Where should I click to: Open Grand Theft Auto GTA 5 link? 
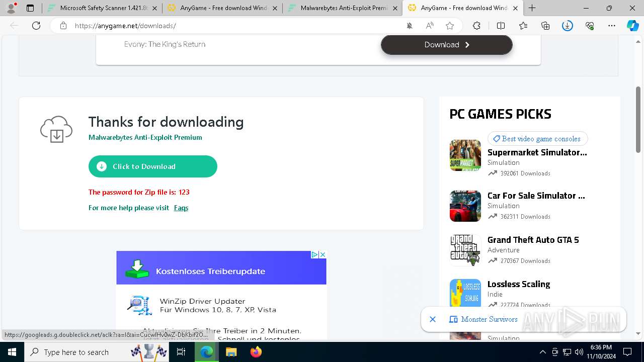pyautogui.click(x=533, y=240)
